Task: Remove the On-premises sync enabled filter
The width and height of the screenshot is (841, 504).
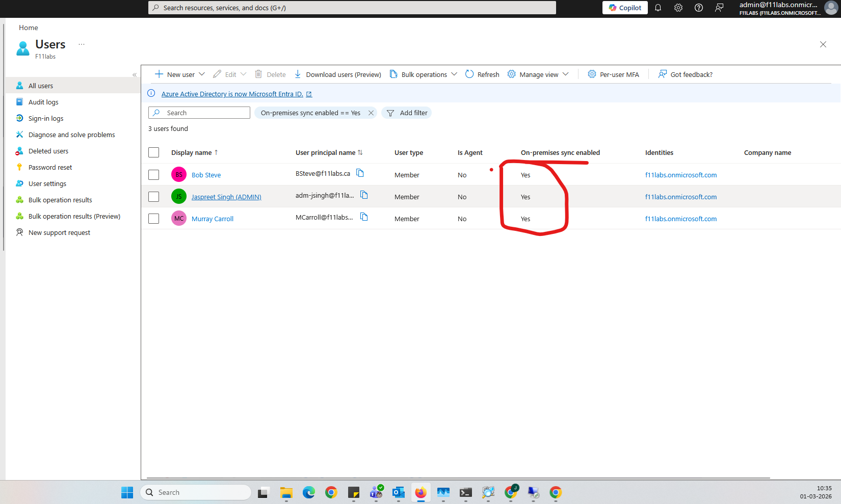Action: [371, 113]
